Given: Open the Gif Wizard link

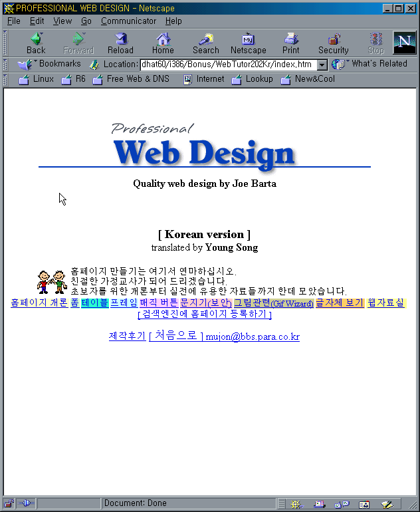Looking at the screenshot, I should click(292, 303).
